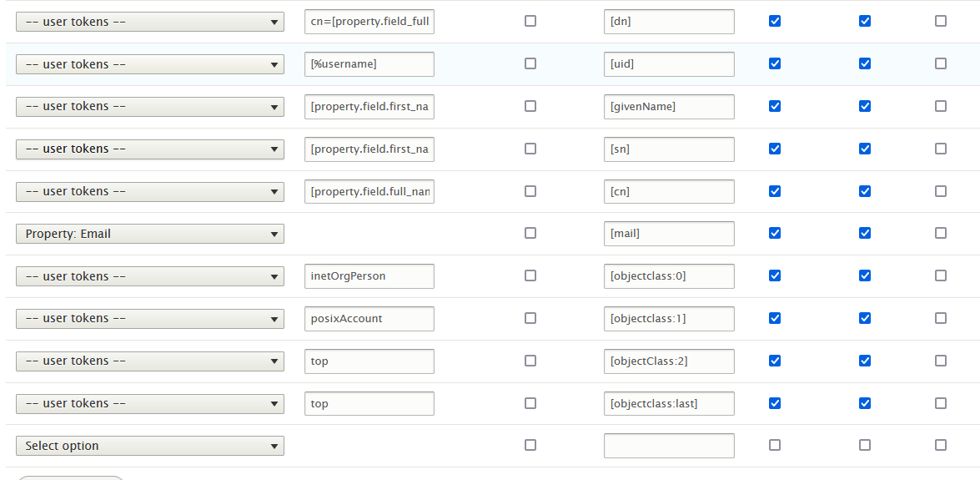Enable the last unchecked checkbox in [objectclass:0] row

941,275
